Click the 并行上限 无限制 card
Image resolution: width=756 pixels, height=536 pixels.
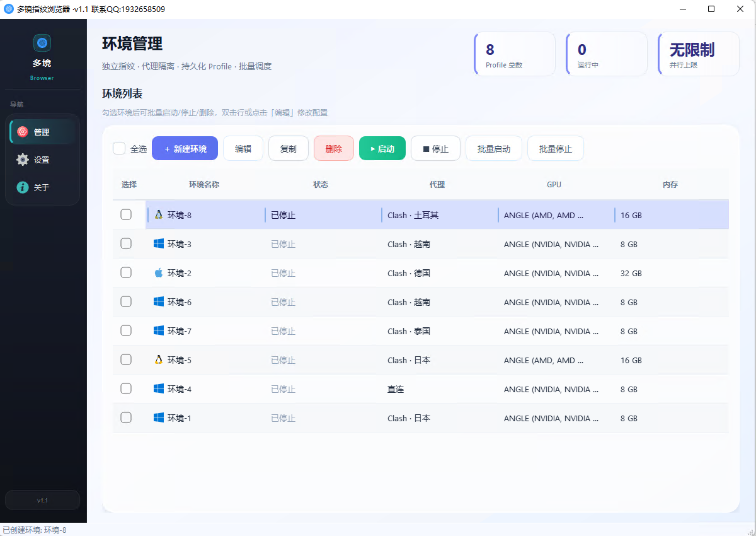[x=699, y=54]
